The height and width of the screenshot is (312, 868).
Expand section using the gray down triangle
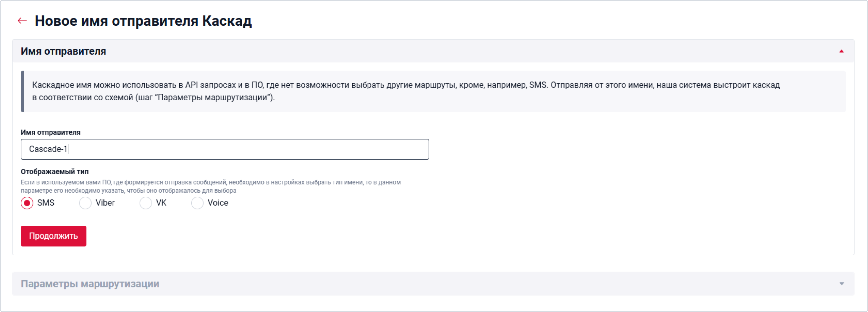click(x=841, y=284)
